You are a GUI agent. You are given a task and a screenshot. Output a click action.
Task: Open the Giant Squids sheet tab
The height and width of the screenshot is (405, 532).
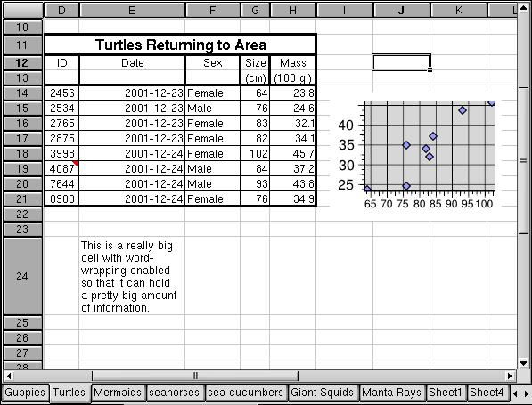(323, 393)
